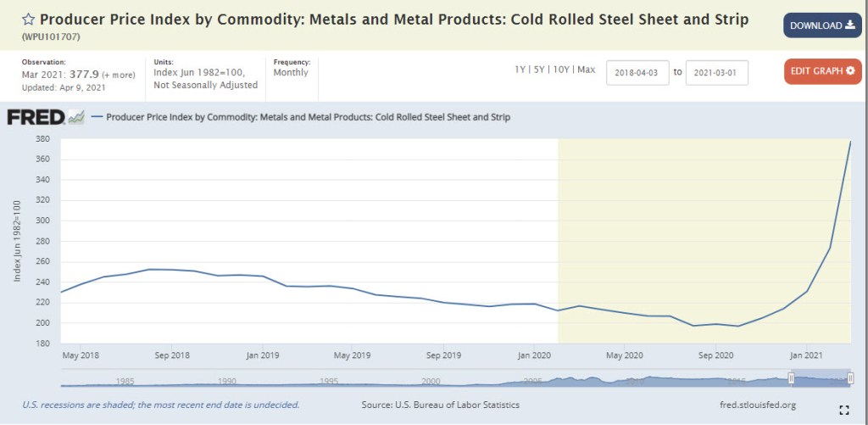The height and width of the screenshot is (425, 868).
Task: Open the Edit Graph panel
Action: click(821, 70)
